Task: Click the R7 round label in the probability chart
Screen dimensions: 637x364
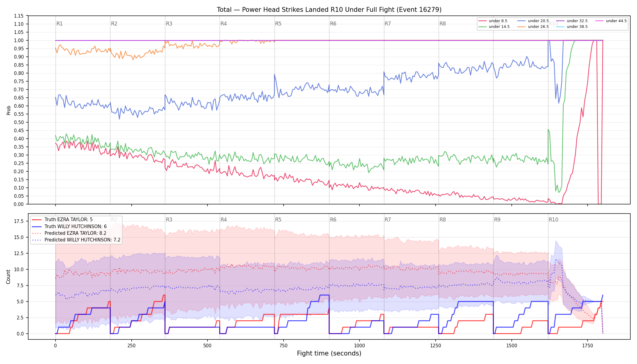Action: [388, 24]
